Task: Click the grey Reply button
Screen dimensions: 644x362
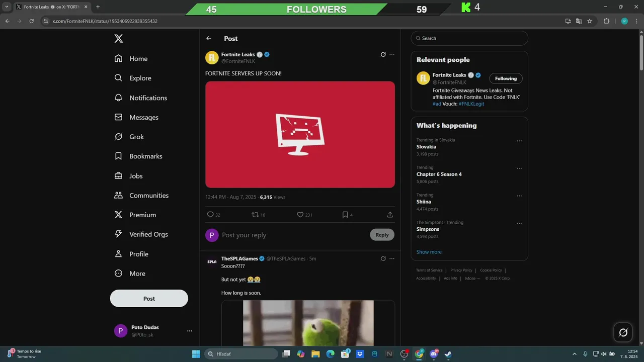Action: pyautogui.click(x=382, y=235)
